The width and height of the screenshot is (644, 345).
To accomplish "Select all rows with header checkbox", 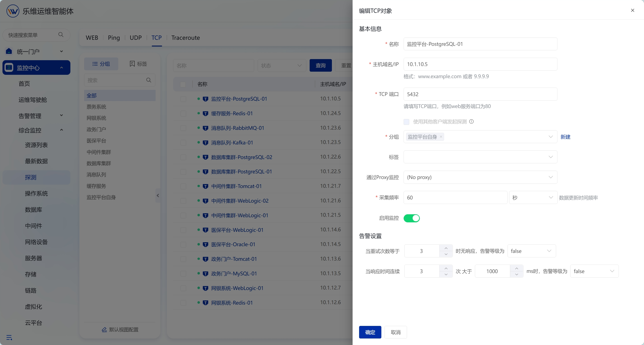I will tap(183, 84).
